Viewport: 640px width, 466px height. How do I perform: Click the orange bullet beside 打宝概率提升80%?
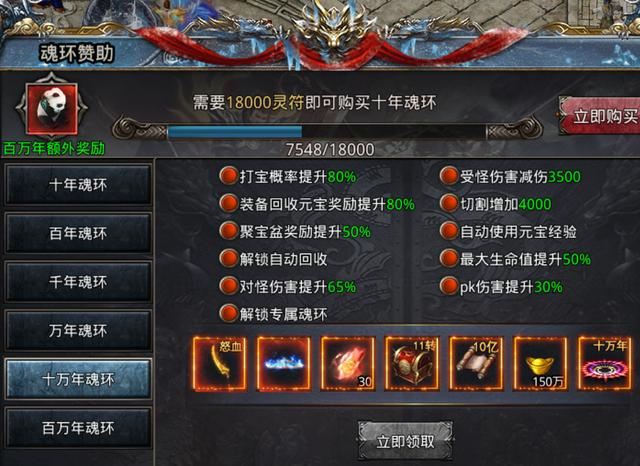tap(229, 176)
